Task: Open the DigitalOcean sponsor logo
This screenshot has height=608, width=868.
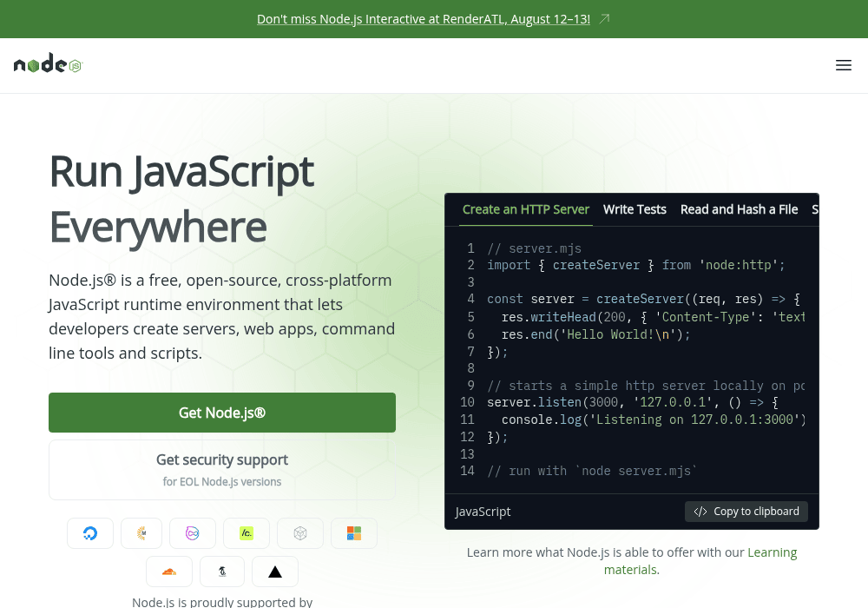Action: tap(90, 533)
